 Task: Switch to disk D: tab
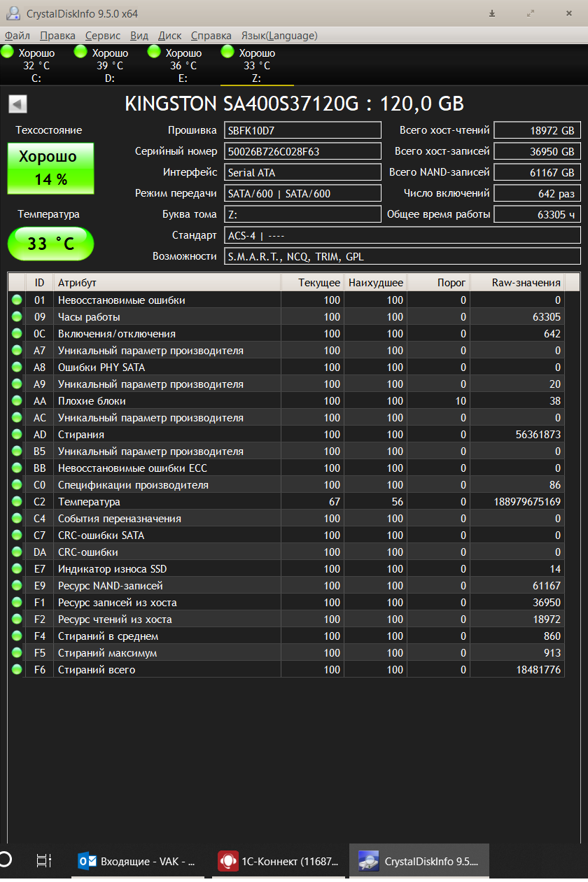tap(110, 65)
